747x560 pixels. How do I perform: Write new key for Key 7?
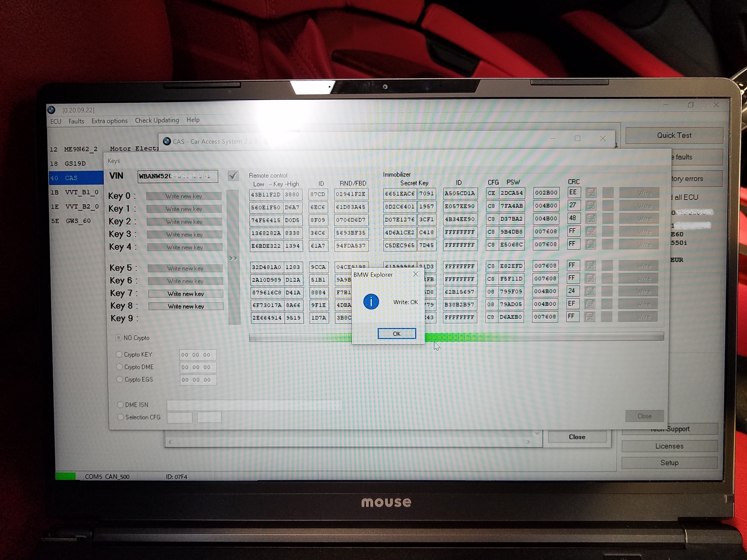click(186, 294)
